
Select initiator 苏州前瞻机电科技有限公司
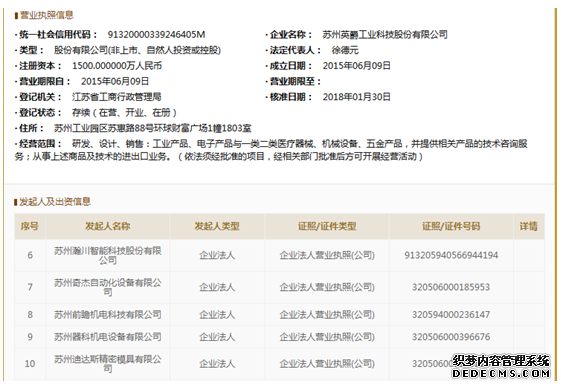(x=108, y=315)
